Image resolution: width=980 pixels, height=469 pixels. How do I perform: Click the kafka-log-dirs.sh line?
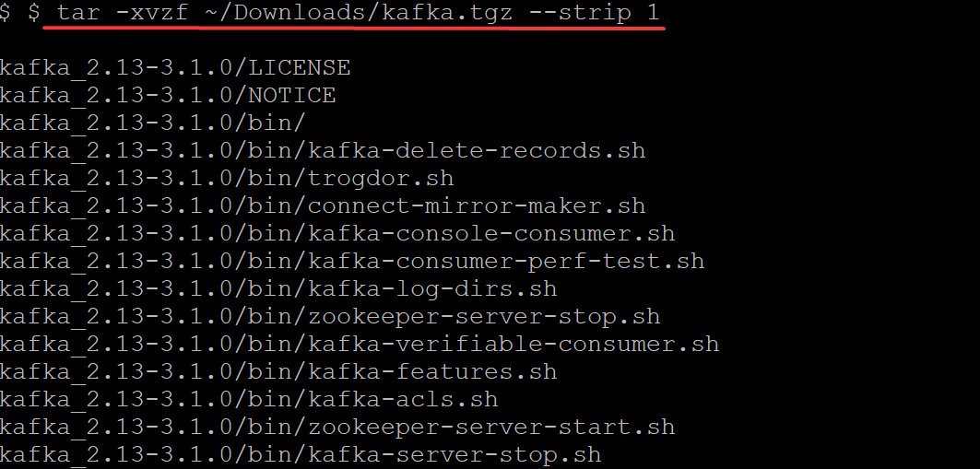(278, 287)
